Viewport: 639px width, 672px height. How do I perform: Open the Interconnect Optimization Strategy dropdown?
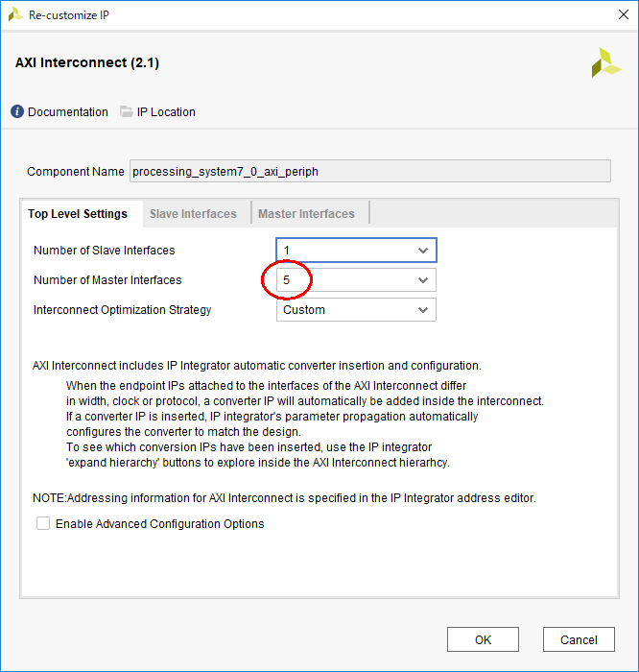423,310
